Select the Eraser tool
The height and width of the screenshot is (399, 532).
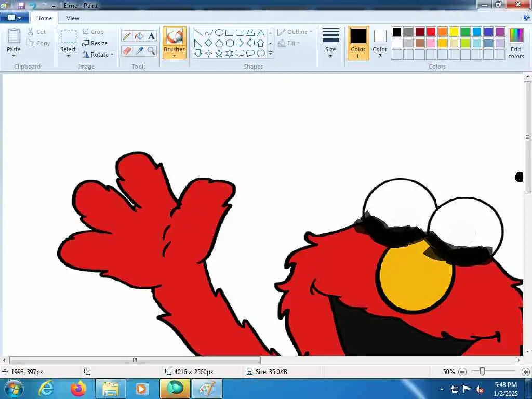click(127, 51)
